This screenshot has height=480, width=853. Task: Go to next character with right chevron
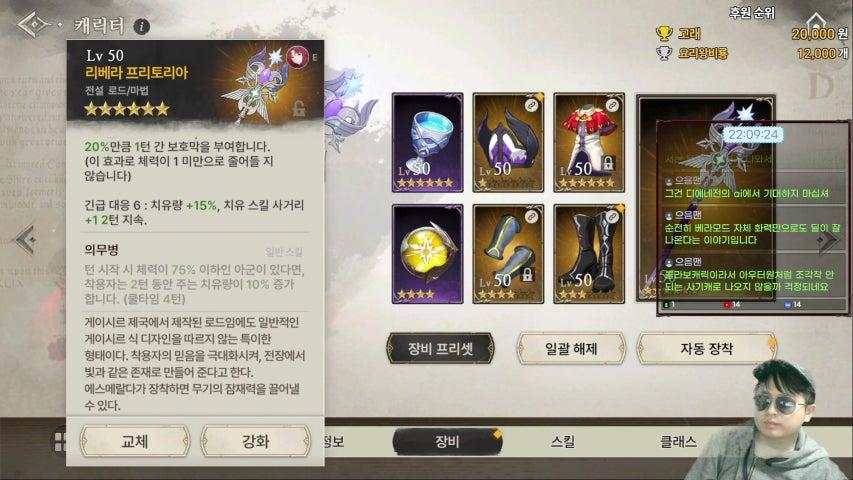[x=828, y=241]
